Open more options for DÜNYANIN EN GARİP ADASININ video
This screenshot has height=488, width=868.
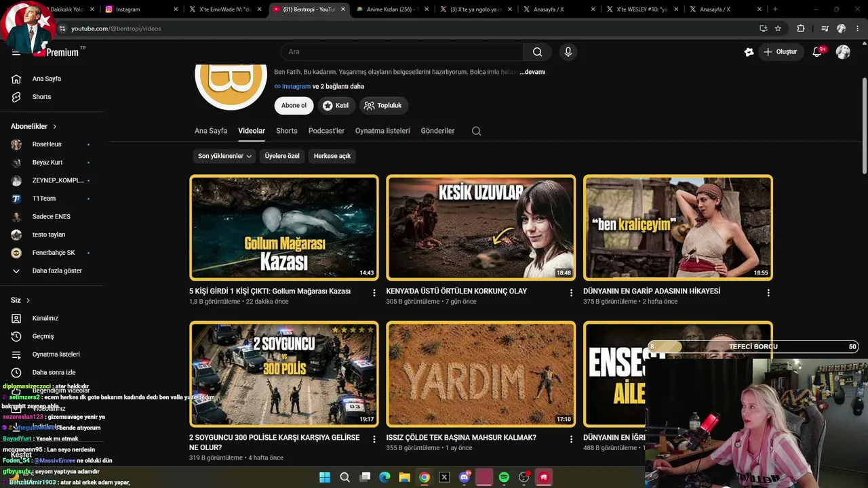768,293
